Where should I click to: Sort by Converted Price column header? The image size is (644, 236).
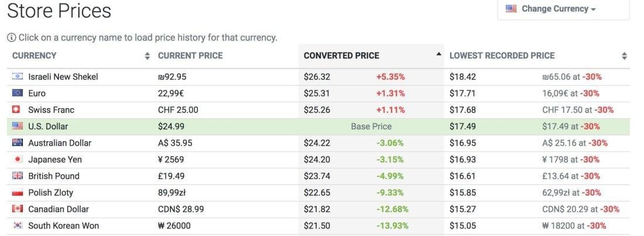pos(341,56)
